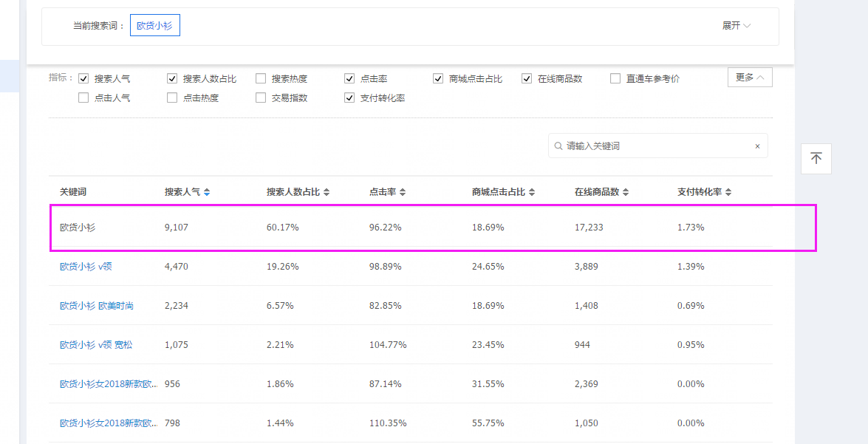
Task: Select the 欧货小衫 current search tag
Action: pos(154,26)
